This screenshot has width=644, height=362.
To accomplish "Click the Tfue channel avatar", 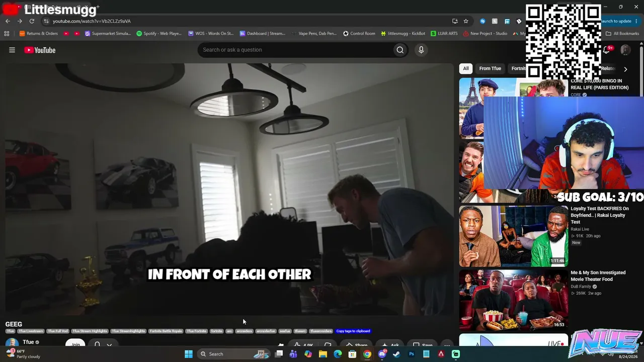I will [x=12, y=343].
